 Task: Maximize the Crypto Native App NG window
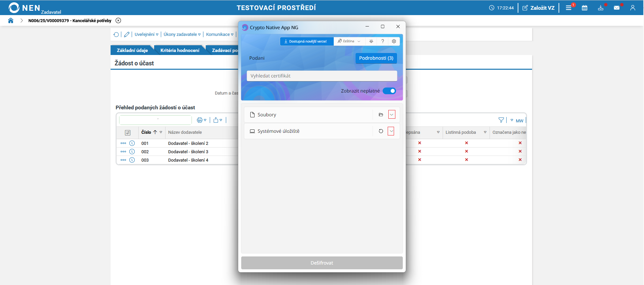point(383,26)
